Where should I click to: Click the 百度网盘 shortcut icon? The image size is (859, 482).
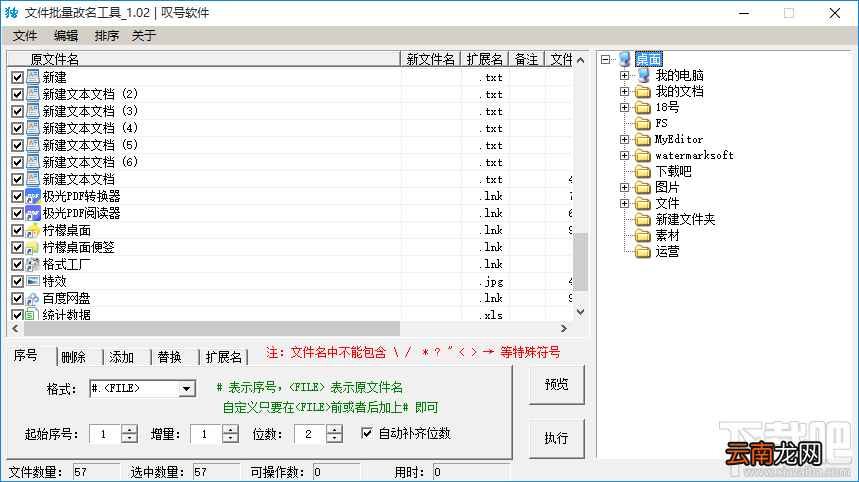[33, 299]
